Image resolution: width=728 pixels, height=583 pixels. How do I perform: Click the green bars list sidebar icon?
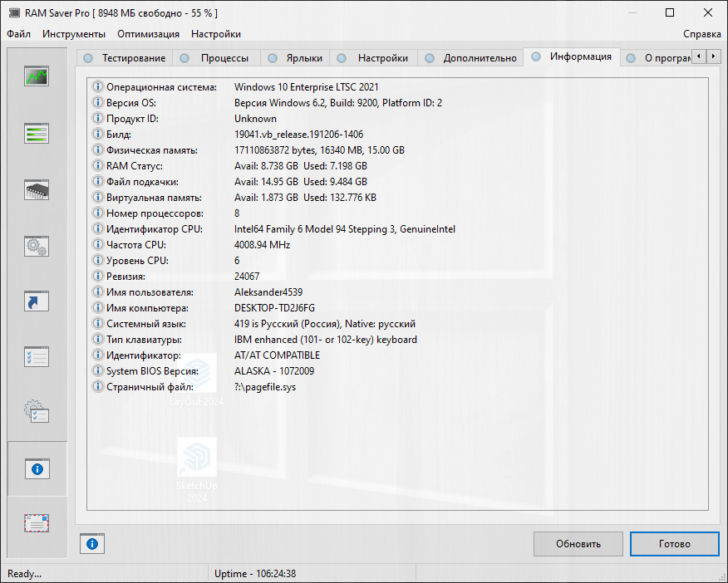point(37,133)
